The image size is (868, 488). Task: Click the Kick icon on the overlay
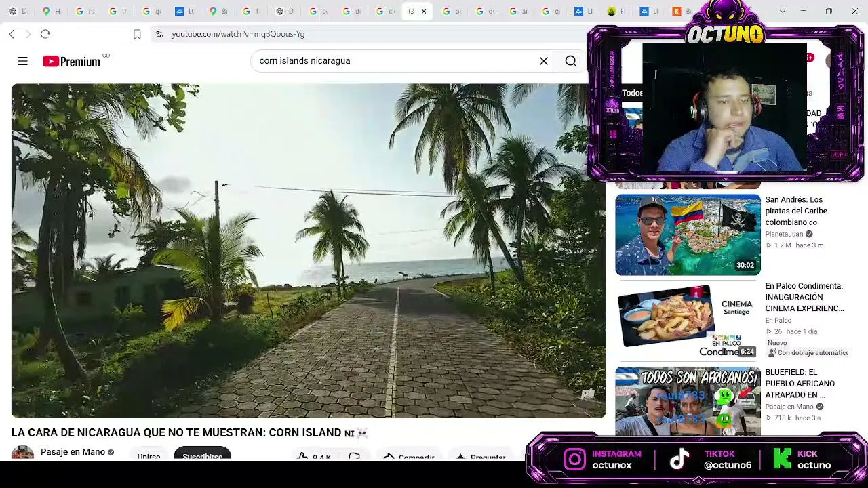(x=782, y=460)
